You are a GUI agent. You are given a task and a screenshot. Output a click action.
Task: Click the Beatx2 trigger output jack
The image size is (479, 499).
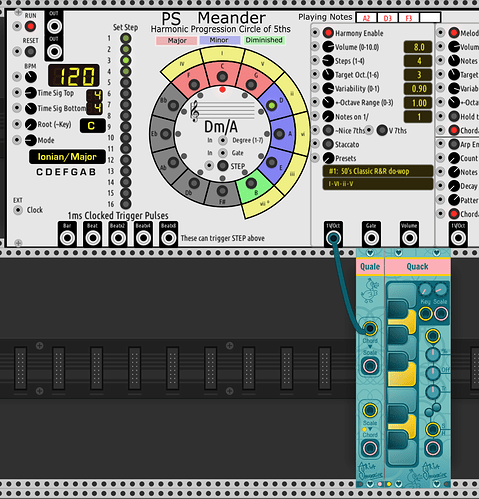click(118, 238)
